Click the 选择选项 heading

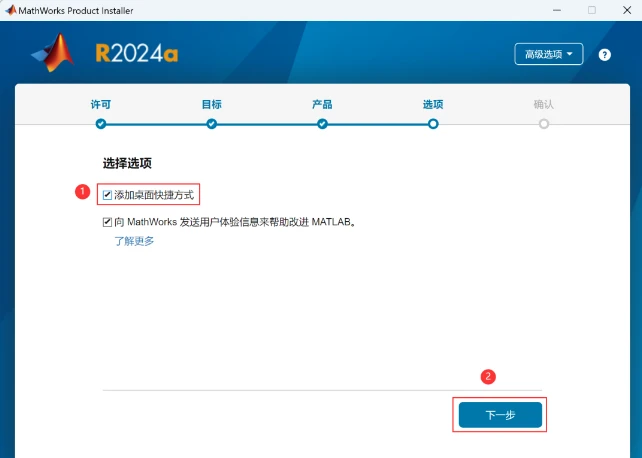coord(127,163)
